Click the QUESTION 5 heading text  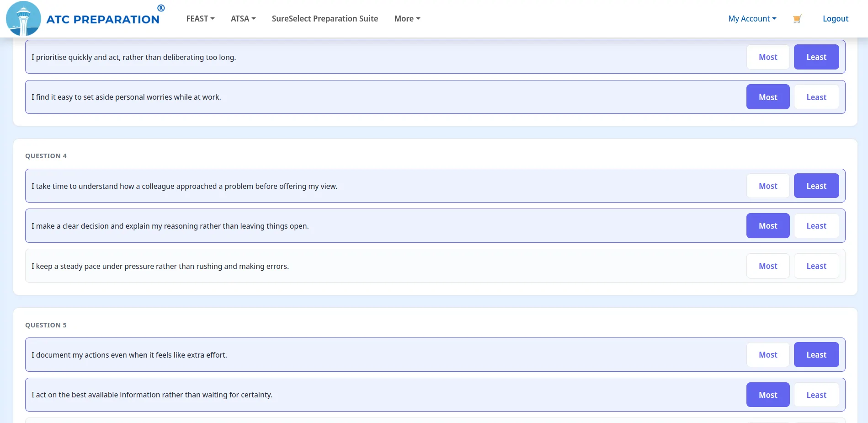pyautogui.click(x=46, y=325)
